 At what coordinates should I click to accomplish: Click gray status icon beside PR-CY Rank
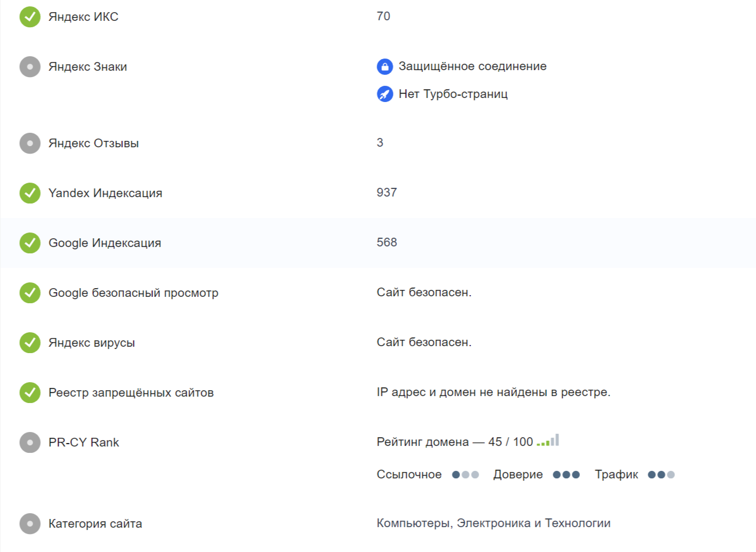(x=30, y=442)
